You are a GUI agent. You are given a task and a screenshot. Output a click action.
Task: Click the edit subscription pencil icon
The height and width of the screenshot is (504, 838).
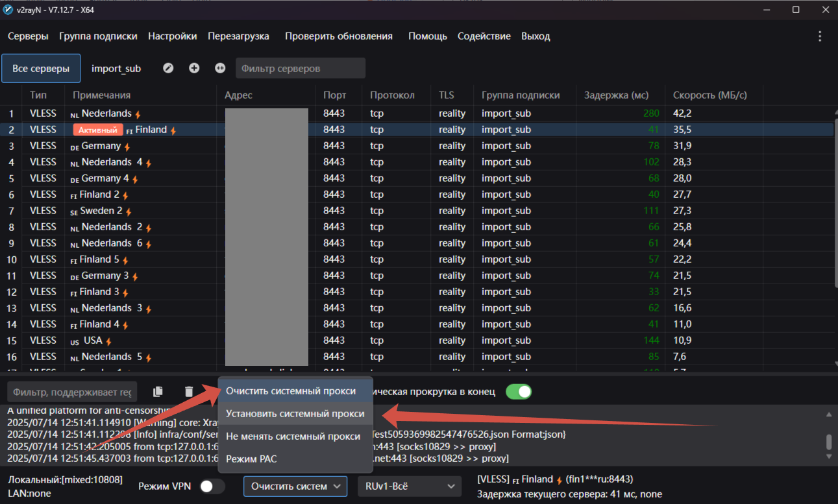[168, 68]
